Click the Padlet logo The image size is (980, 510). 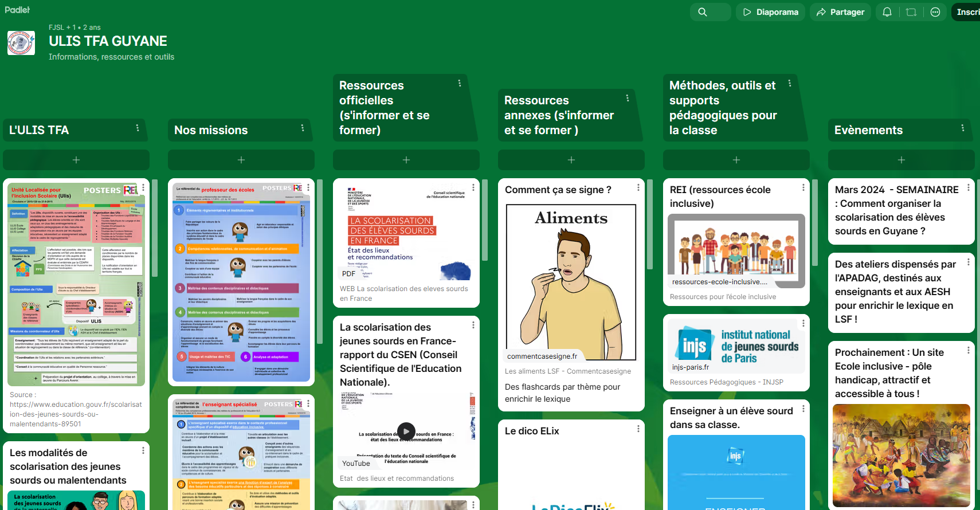click(x=17, y=10)
